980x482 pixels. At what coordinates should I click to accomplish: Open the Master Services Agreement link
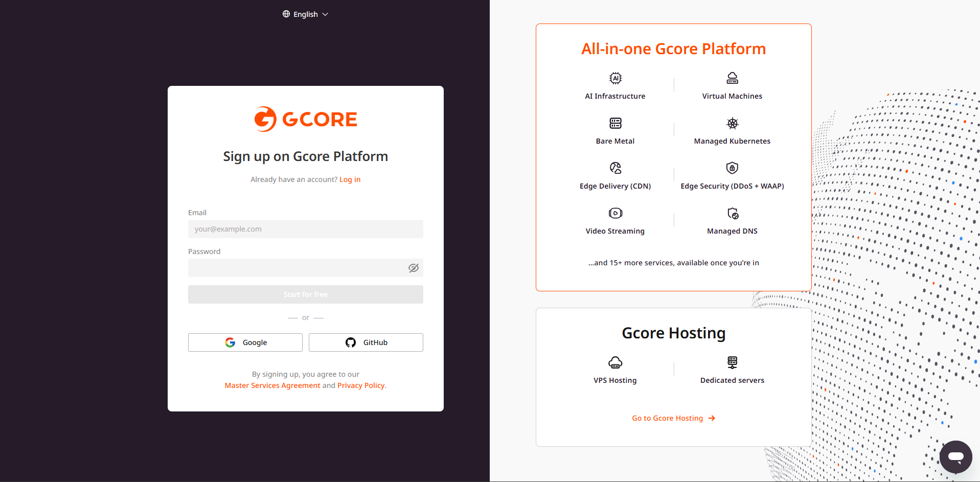click(x=272, y=385)
